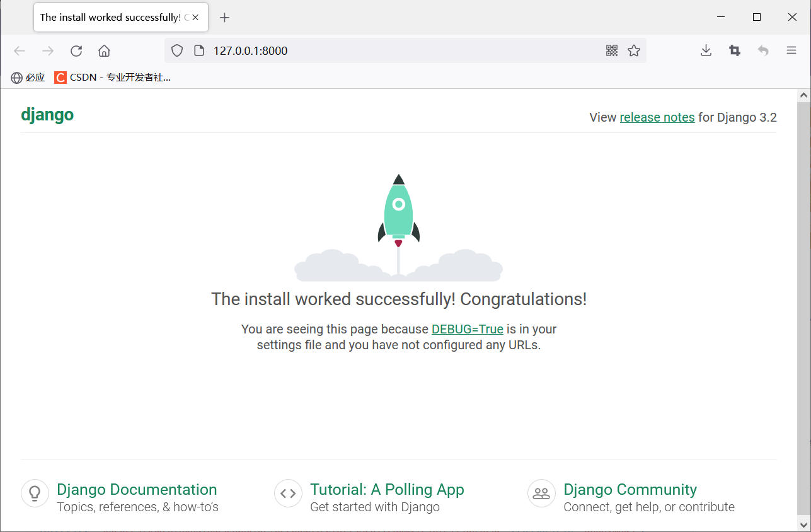
Task: Go forward with the toolbar arrow
Action: click(x=48, y=51)
